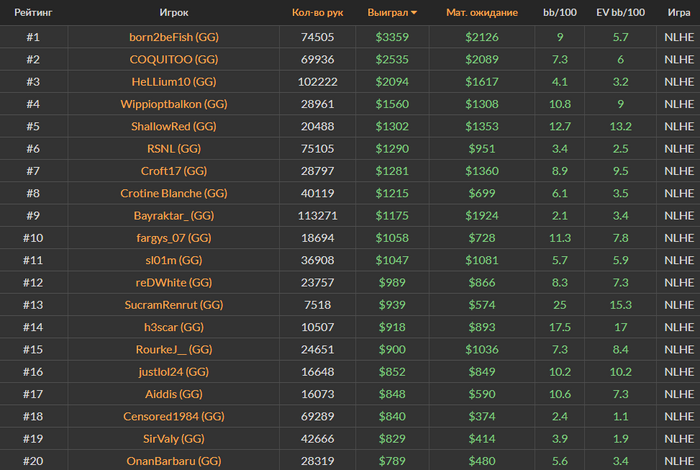The height and width of the screenshot is (470, 700).
Task: Open Censored1984 (GG) player page
Action: (x=174, y=416)
